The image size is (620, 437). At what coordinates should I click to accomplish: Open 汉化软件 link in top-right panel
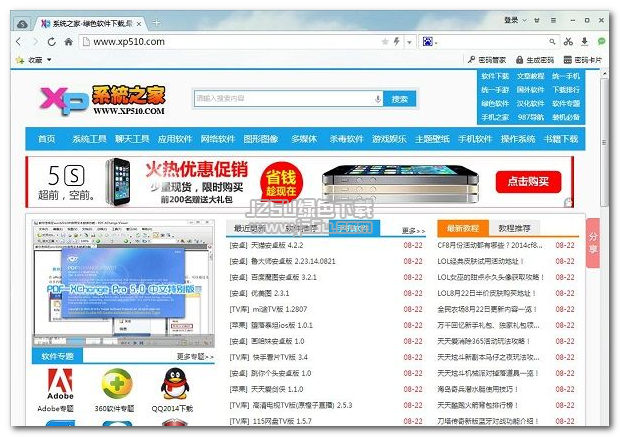[x=530, y=104]
